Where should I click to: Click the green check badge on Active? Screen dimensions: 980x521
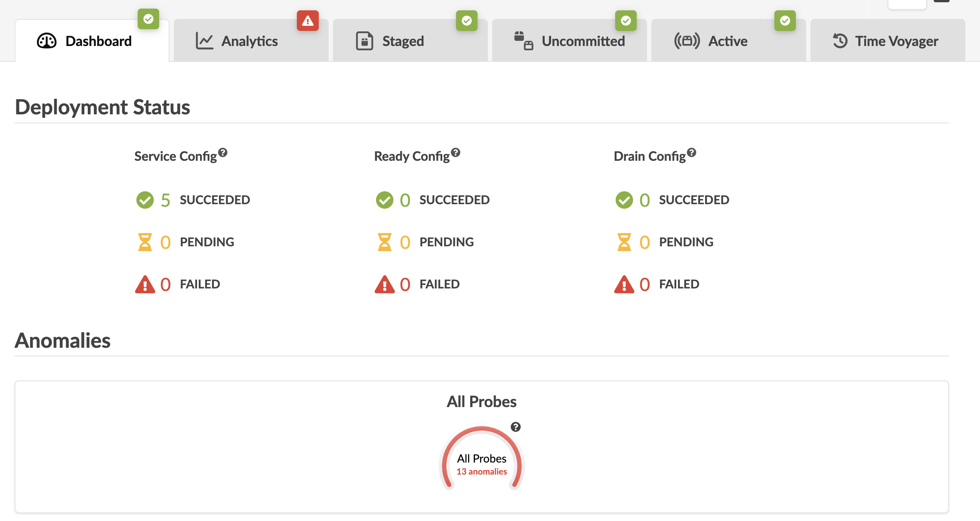(x=785, y=21)
